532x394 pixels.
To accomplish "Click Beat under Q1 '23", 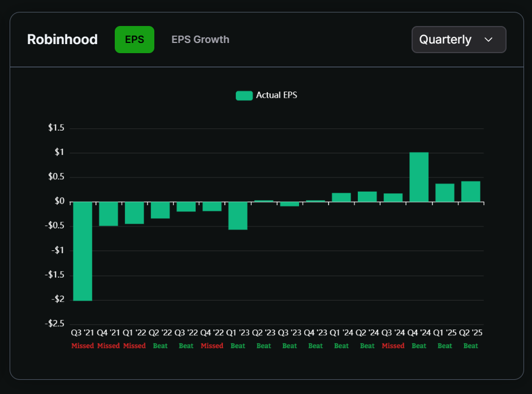I will pyautogui.click(x=238, y=346).
